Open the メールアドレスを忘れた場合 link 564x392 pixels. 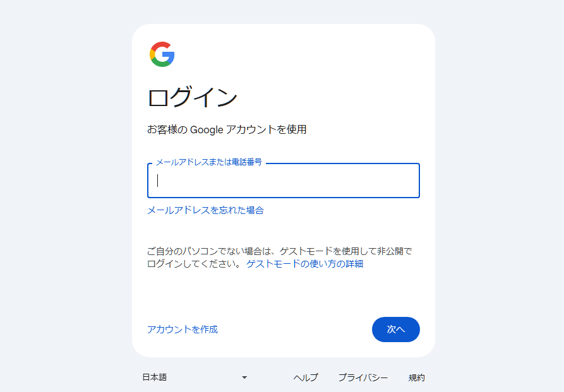(205, 210)
